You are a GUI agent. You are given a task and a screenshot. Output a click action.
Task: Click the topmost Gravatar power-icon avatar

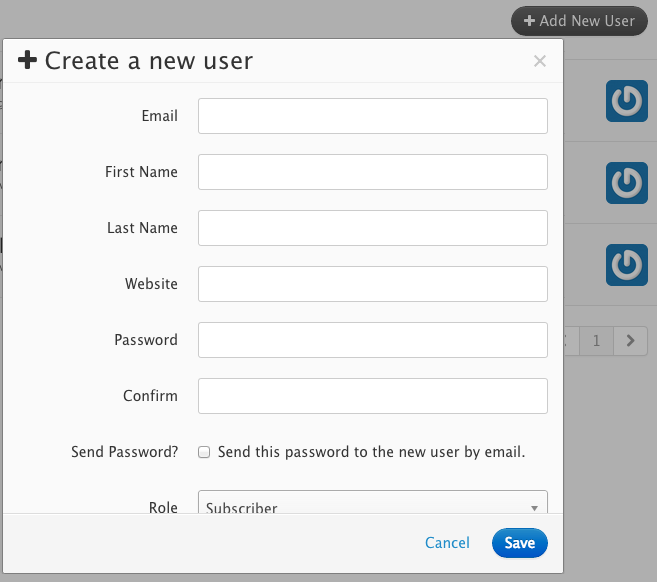(x=627, y=101)
